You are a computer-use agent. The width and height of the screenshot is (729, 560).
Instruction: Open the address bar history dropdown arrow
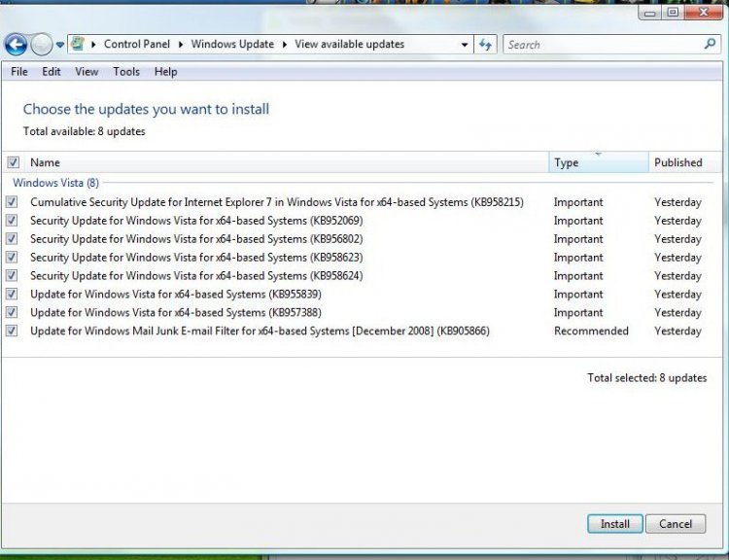point(464,45)
